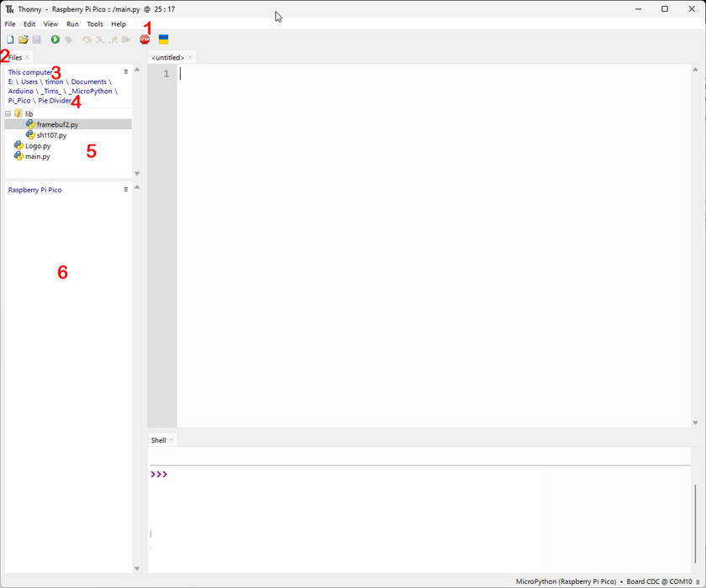
Task: Navigate to _MicroPython folder in path
Action: click(91, 92)
